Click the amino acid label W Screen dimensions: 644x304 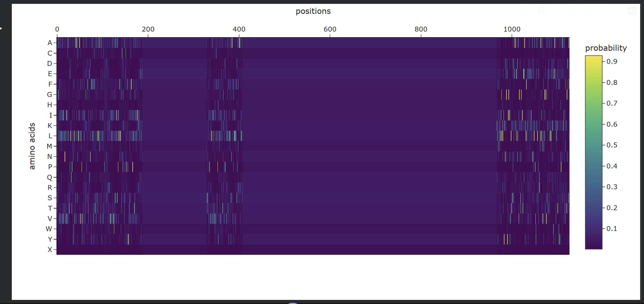point(49,229)
